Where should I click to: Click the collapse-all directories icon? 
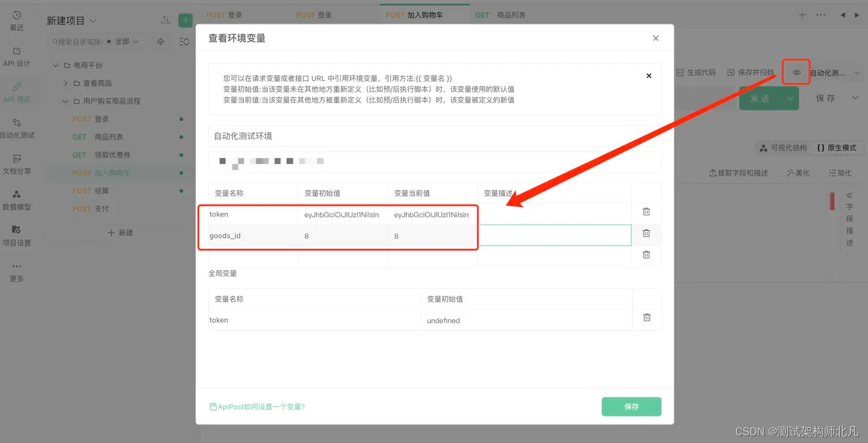184,41
